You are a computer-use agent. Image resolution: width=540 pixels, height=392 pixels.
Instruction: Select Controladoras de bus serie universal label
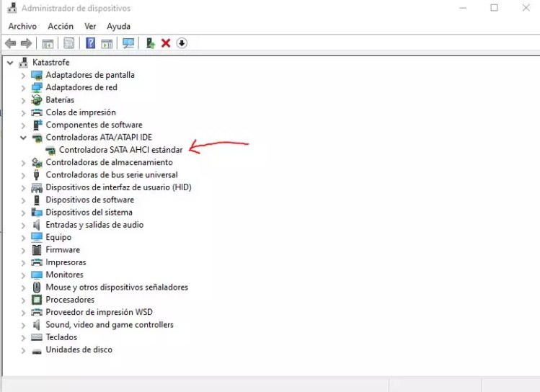click(x=112, y=175)
